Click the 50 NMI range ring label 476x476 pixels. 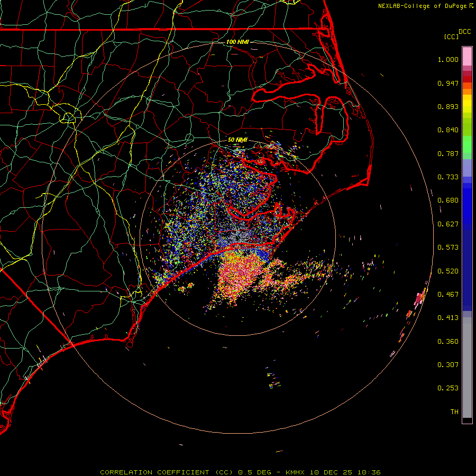click(x=237, y=140)
